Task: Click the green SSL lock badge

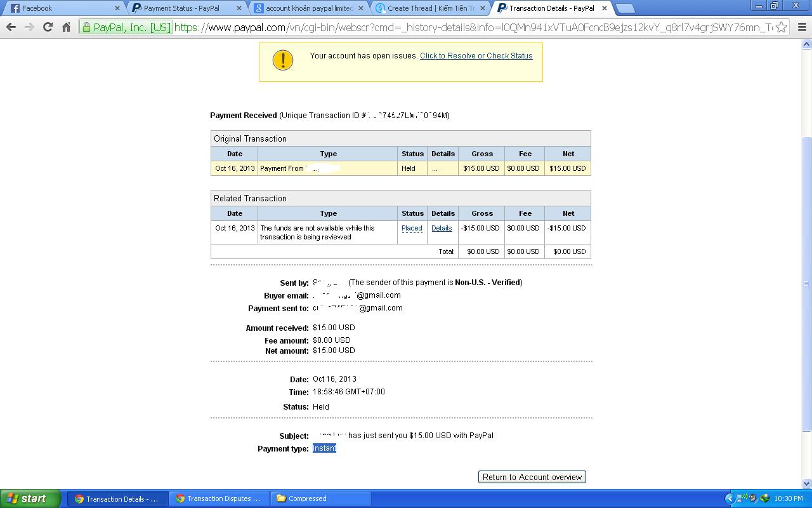Action: tap(126, 27)
